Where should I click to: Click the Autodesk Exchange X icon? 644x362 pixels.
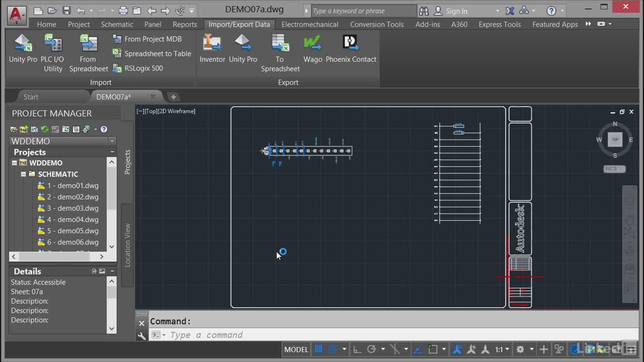pyautogui.click(x=510, y=11)
